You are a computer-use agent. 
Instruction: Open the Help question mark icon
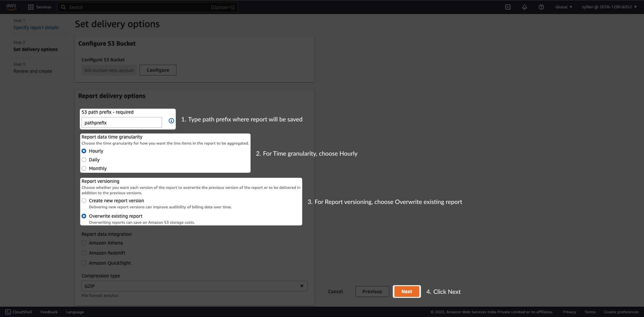(x=541, y=7)
